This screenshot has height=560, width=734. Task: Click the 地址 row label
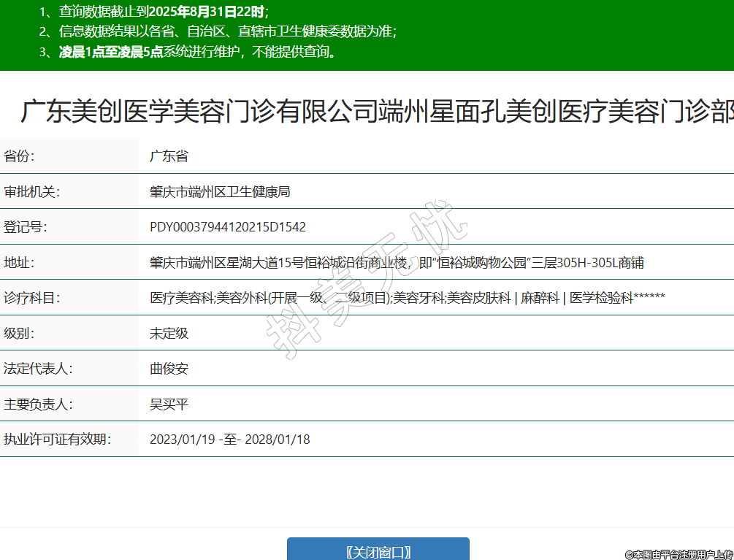[20, 262]
